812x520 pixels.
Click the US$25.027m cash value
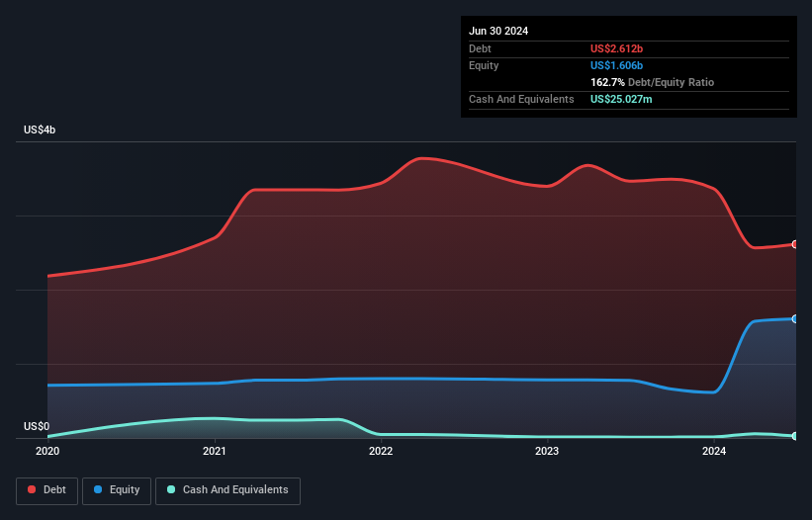coord(621,99)
